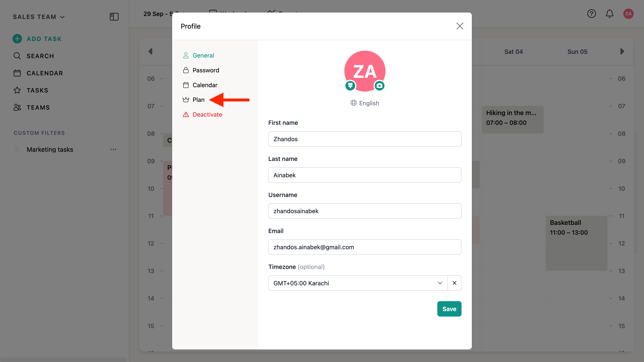Save the profile changes
Viewport: 644px width, 362px height.
coord(449,309)
